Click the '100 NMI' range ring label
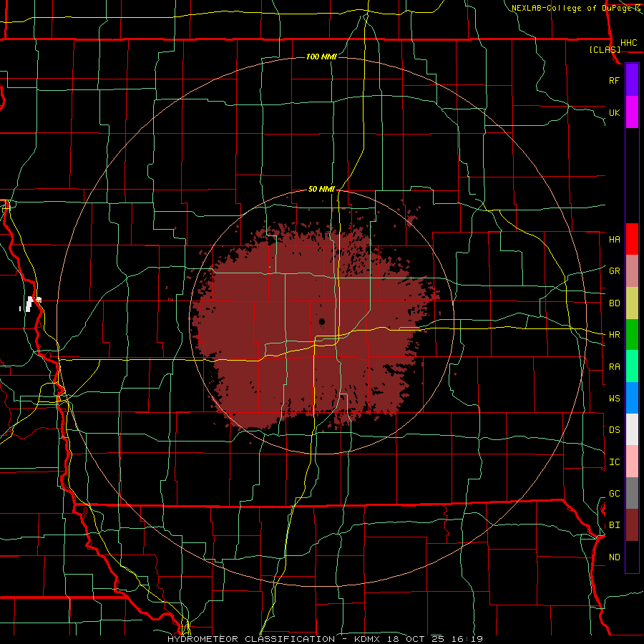This screenshot has height=644, width=644. click(x=321, y=57)
